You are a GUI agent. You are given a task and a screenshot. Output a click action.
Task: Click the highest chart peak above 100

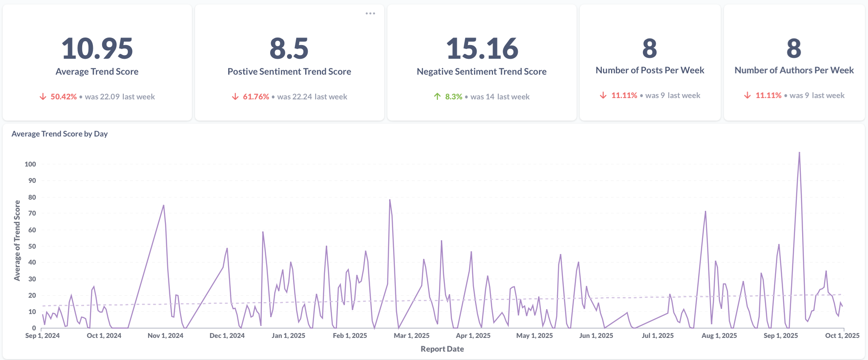[x=799, y=153]
